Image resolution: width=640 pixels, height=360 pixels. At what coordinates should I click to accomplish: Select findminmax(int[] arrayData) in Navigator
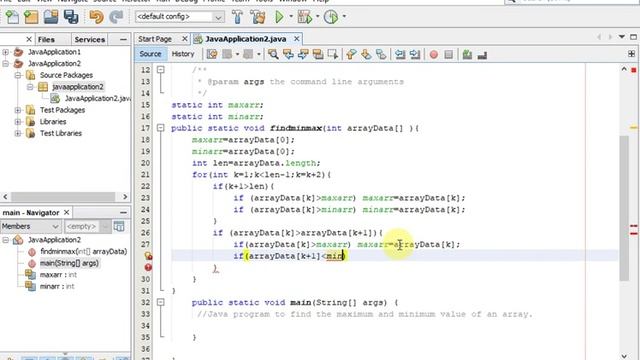pyautogui.click(x=83, y=251)
